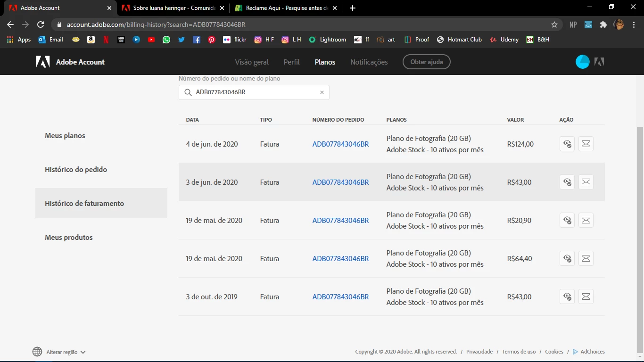644x362 pixels.
Task: Click the Obter ajuda button
Action: [426, 62]
